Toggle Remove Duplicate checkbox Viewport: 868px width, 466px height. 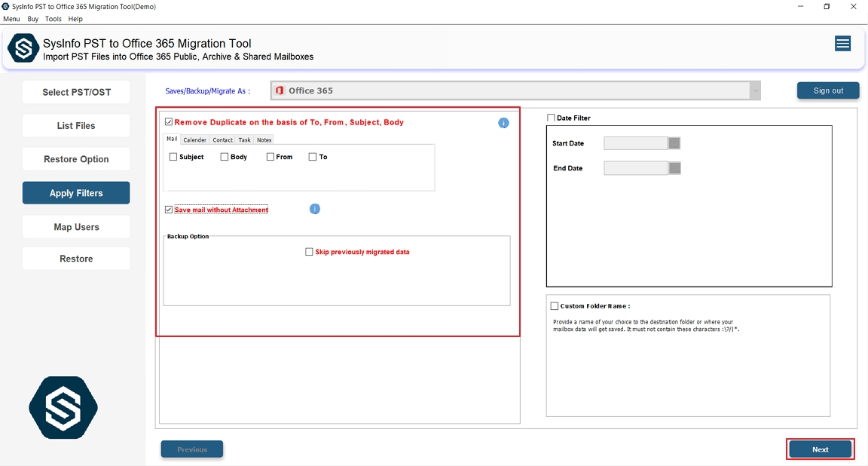tap(169, 122)
